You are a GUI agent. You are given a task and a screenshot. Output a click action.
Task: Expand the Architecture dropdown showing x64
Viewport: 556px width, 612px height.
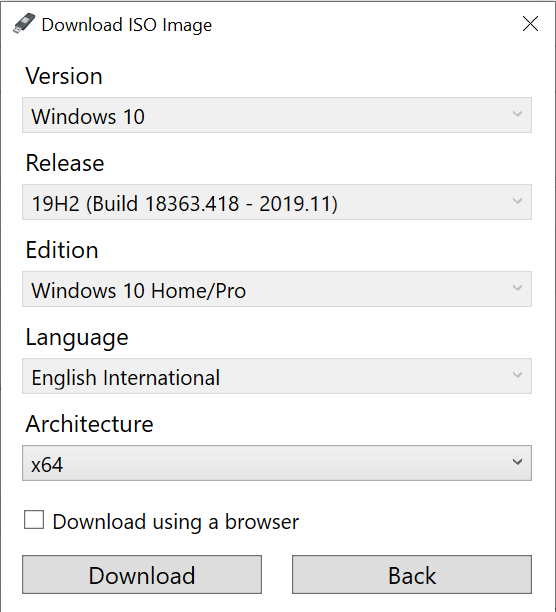pos(277,463)
